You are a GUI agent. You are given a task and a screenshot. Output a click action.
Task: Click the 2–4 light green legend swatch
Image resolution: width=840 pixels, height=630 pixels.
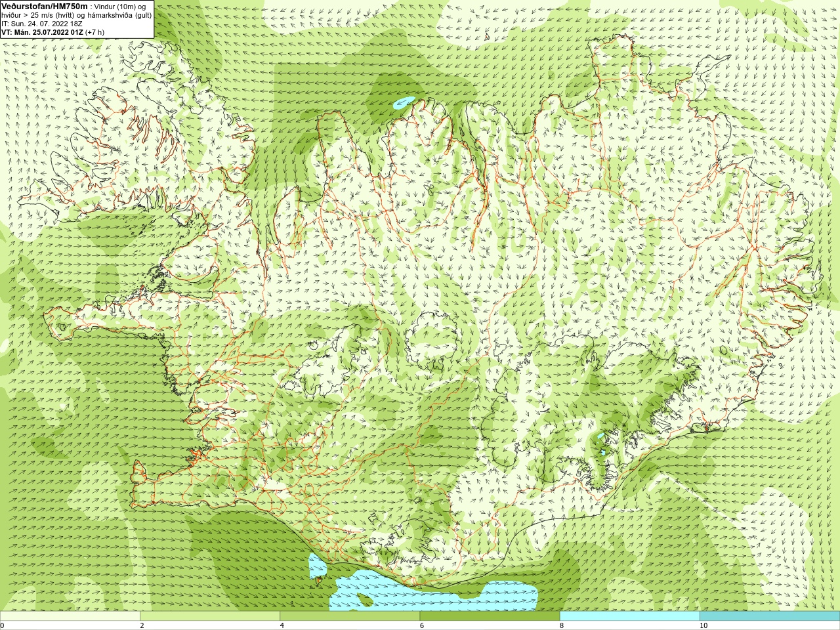coord(210,616)
